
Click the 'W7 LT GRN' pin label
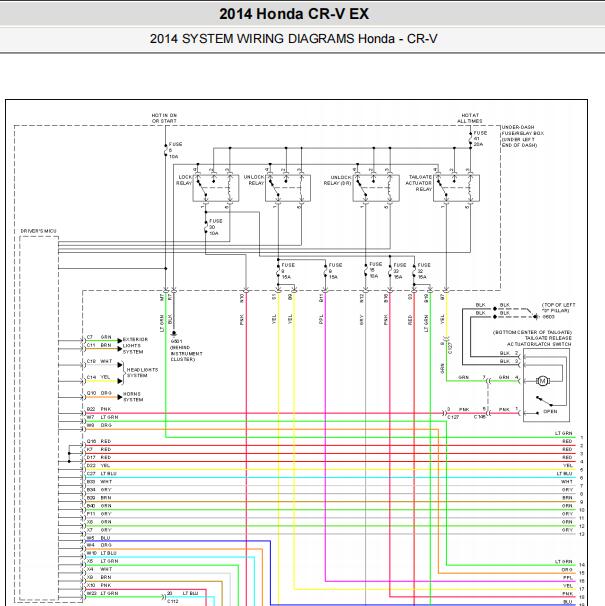pos(102,417)
